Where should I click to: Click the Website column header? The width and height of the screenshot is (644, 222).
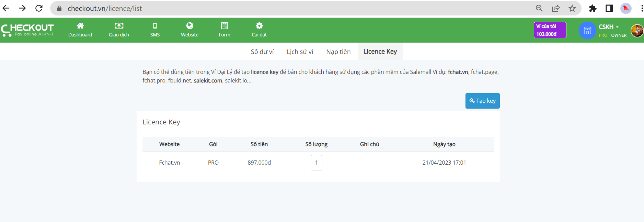[x=169, y=144]
